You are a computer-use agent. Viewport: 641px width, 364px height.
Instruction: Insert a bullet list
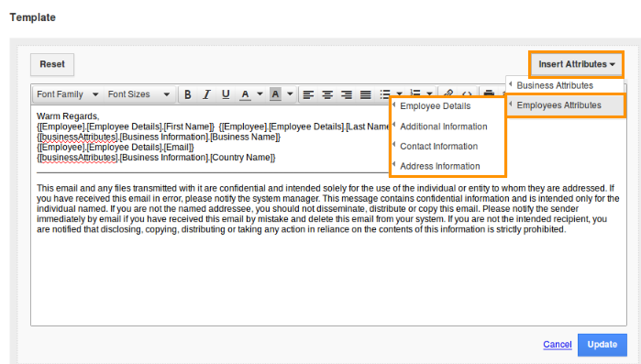[x=384, y=94]
